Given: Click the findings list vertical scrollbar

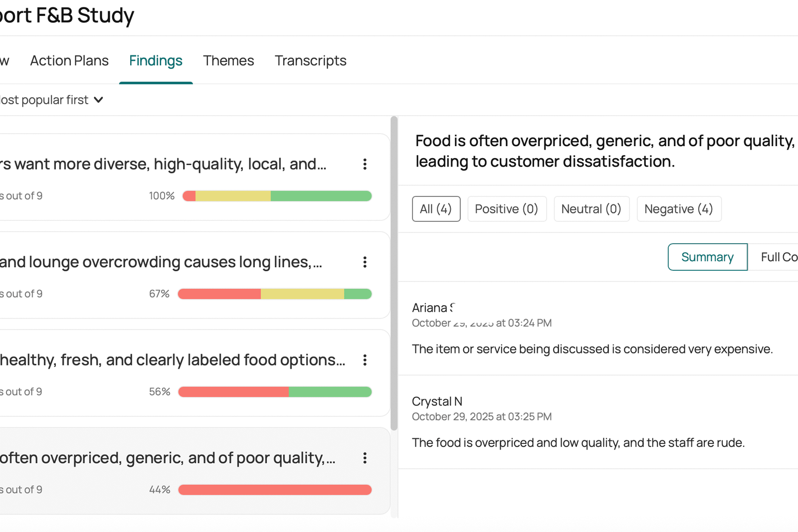Looking at the screenshot, I should tap(394, 273).
